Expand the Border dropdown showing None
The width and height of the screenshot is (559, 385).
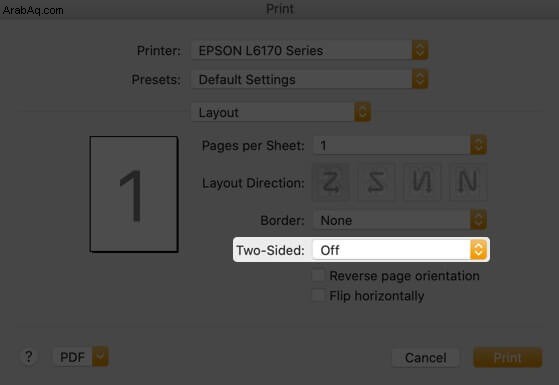tap(400, 220)
